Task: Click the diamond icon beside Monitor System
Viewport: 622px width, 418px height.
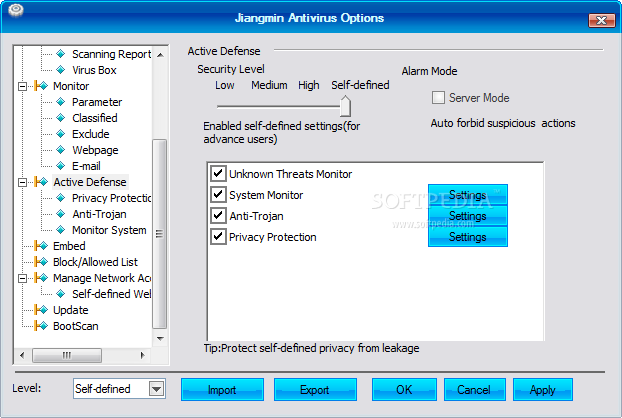Action: click(61, 230)
